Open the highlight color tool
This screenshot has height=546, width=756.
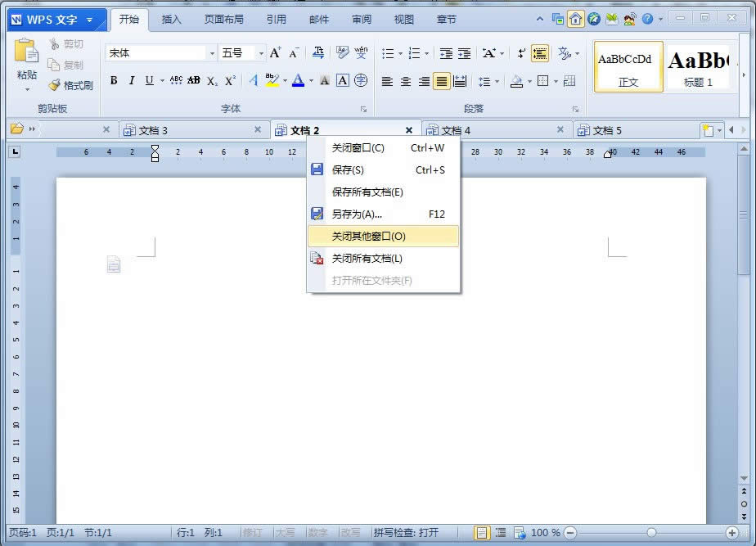(x=272, y=81)
